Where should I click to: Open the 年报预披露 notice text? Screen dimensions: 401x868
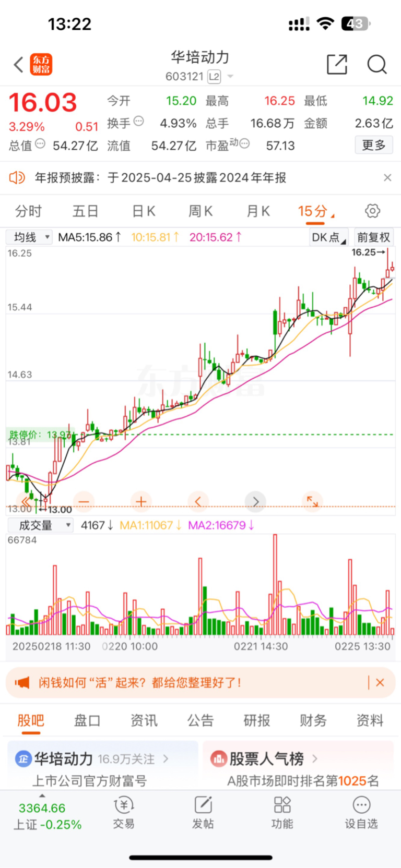pyautogui.click(x=160, y=178)
